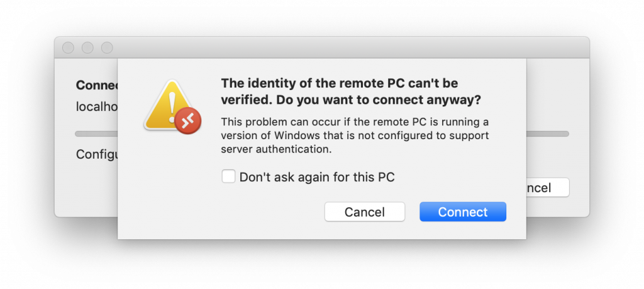Click the greyed-out zoom window dot
This screenshot has height=289, width=644.
(107, 48)
